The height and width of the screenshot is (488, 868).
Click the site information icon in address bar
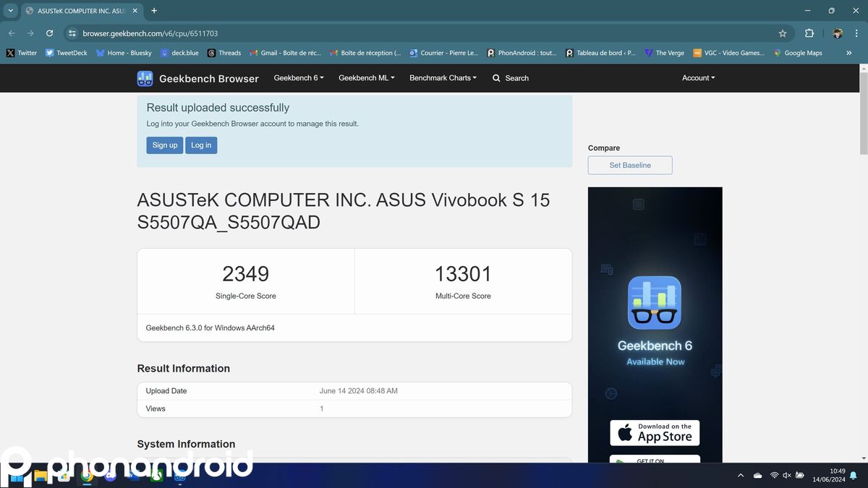[x=72, y=33]
